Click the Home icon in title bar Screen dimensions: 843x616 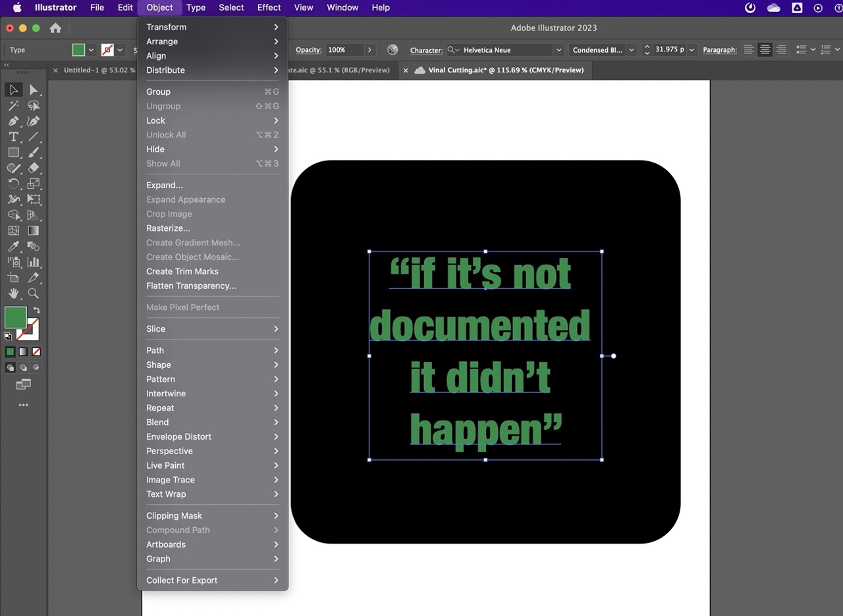(55, 28)
